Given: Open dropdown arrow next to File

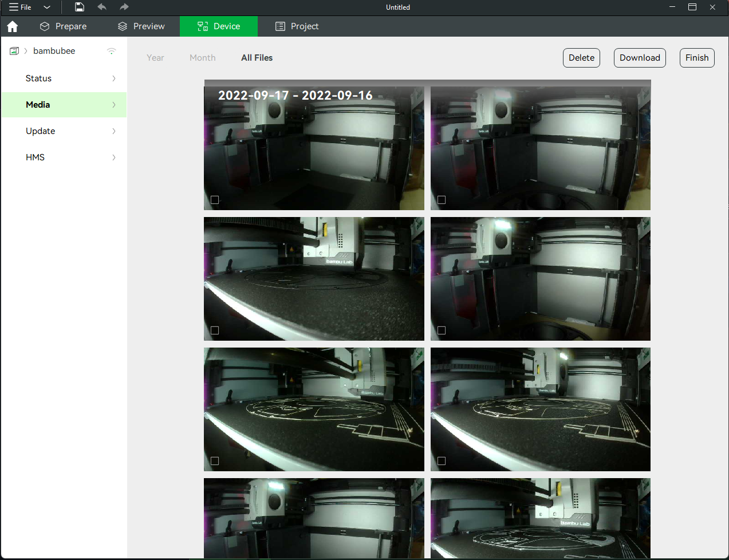Looking at the screenshot, I should [x=47, y=7].
